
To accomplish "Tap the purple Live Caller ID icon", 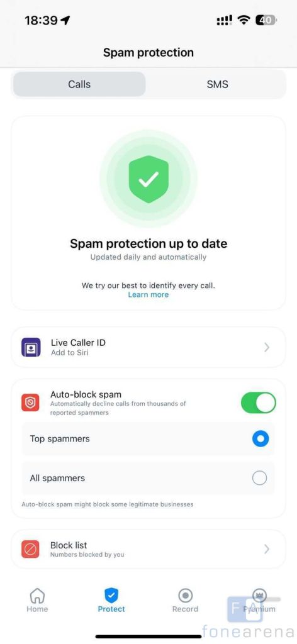I will 31,347.
